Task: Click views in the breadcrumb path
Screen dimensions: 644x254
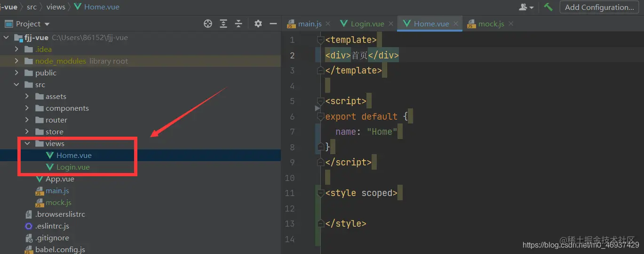Action: [x=56, y=7]
